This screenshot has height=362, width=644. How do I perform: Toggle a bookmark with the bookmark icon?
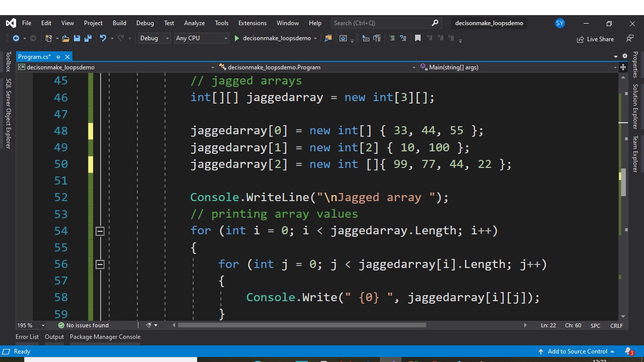click(x=417, y=38)
